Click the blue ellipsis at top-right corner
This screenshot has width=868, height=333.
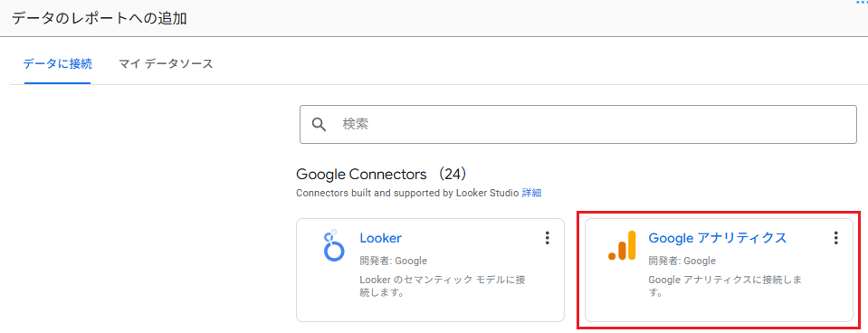862,2
